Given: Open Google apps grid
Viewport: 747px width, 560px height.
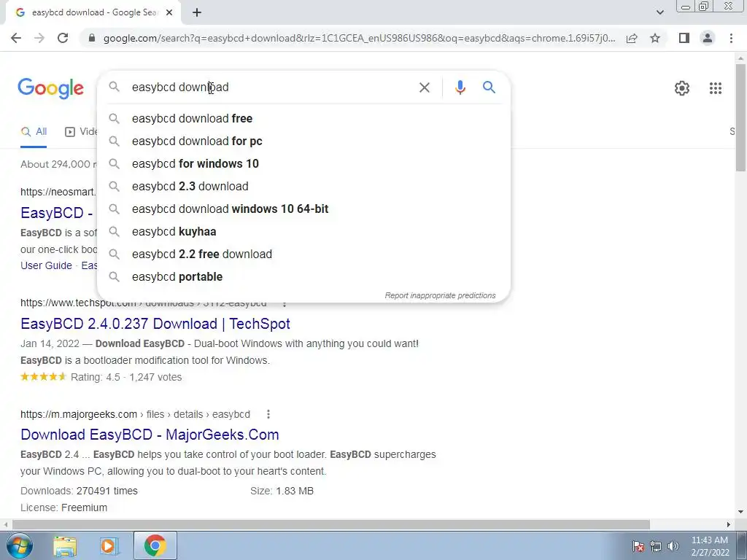Looking at the screenshot, I should (715, 88).
